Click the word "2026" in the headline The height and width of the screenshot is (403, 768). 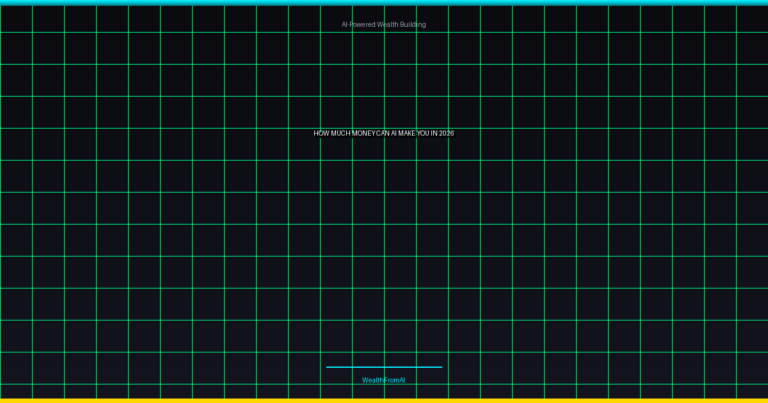coord(446,133)
